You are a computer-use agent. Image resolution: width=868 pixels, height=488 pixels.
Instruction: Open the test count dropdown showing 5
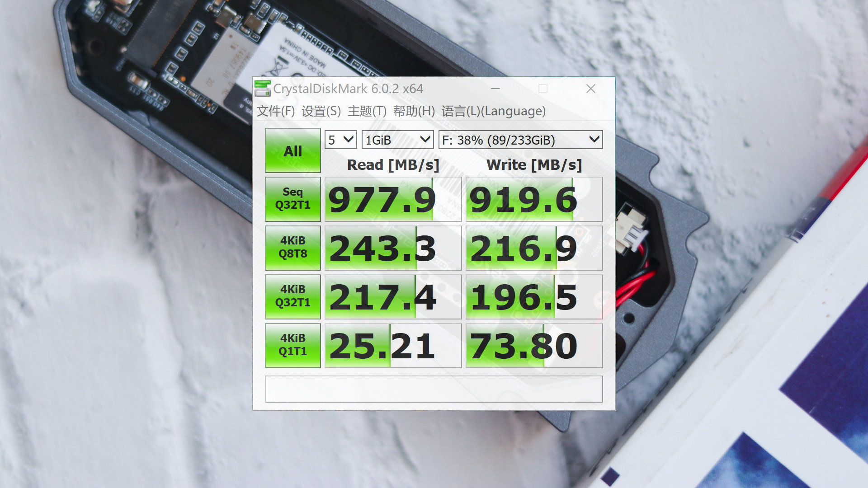tap(340, 140)
